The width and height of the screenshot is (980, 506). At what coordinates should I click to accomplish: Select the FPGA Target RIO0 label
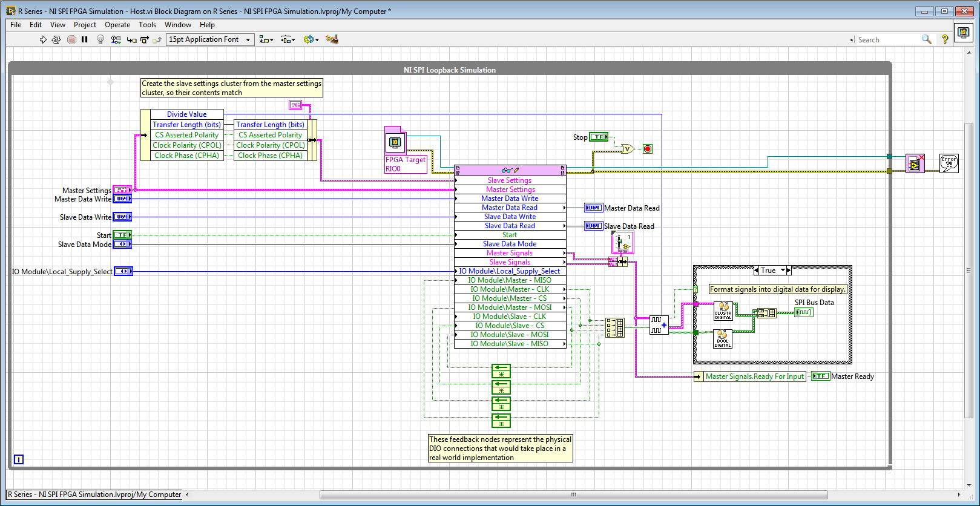coord(406,164)
